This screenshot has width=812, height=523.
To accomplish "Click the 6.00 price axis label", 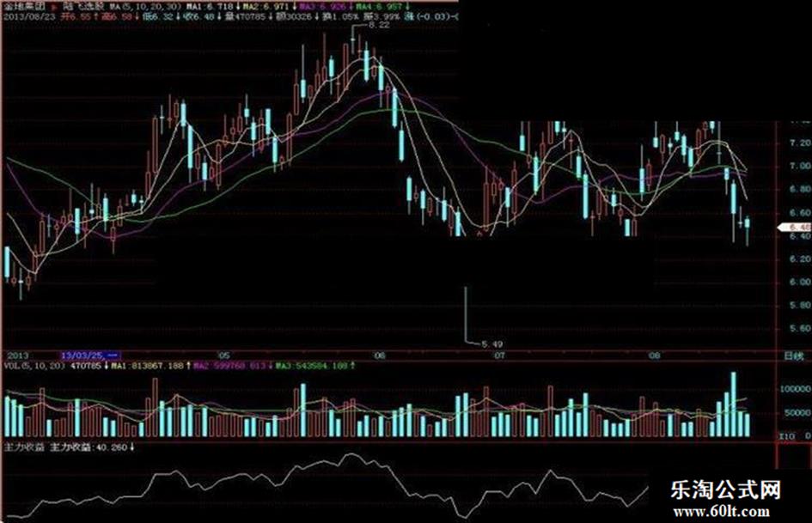I will pyautogui.click(x=800, y=283).
